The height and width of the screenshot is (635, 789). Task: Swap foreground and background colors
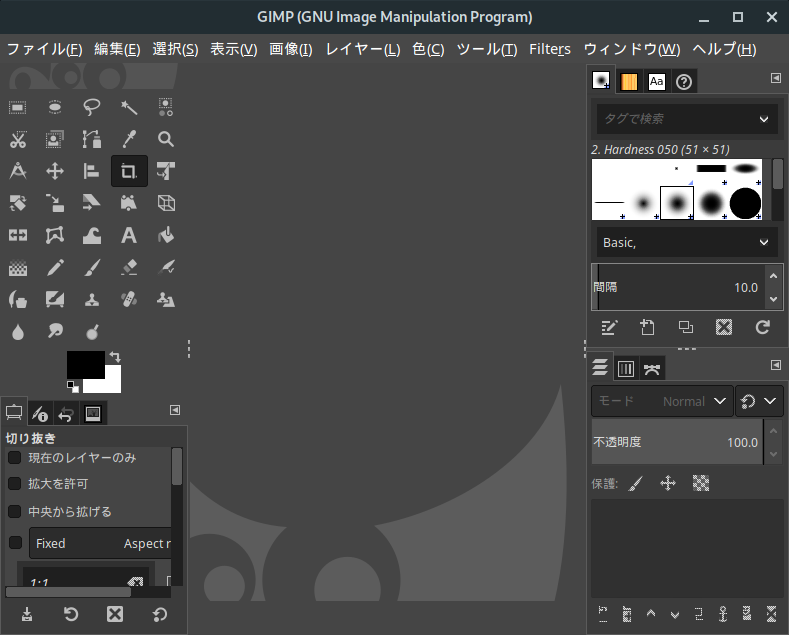click(x=115, y=357)
